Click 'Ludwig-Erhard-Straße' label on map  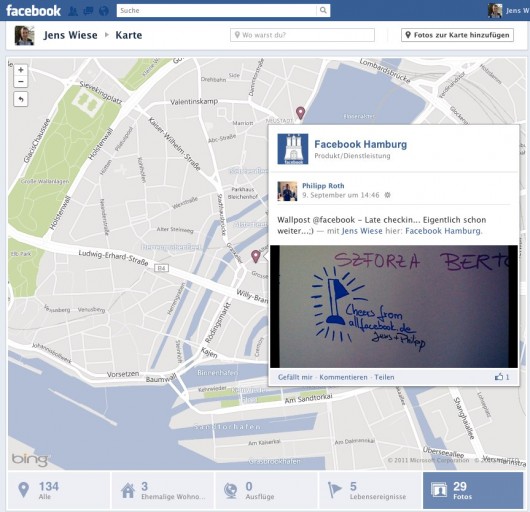[x=114, y=258]
